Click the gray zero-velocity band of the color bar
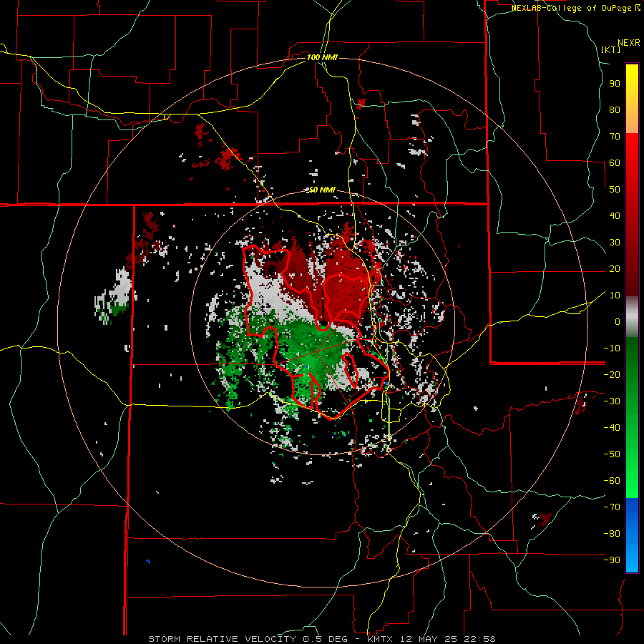The image size is (644, 644). (x=632, y=317)
